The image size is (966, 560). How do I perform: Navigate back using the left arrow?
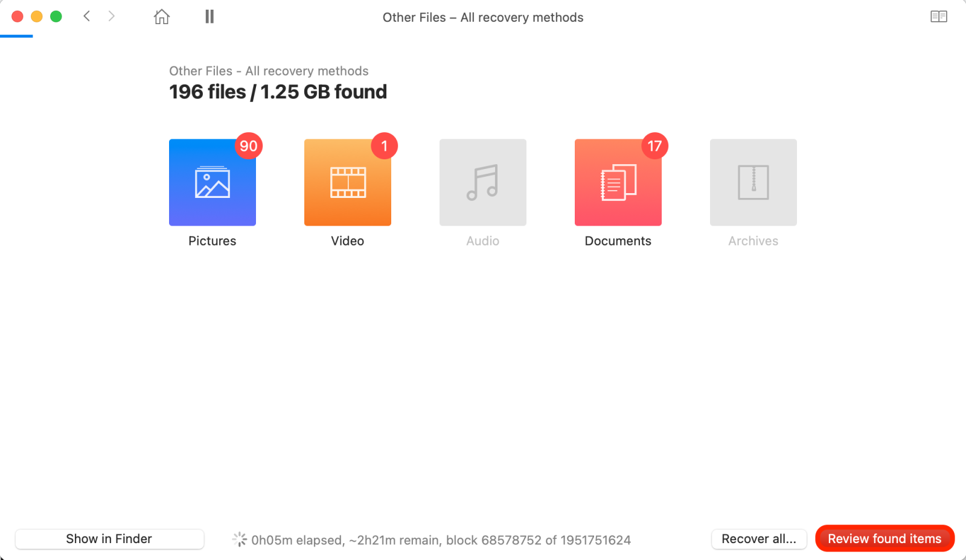(x=86, y=16)
